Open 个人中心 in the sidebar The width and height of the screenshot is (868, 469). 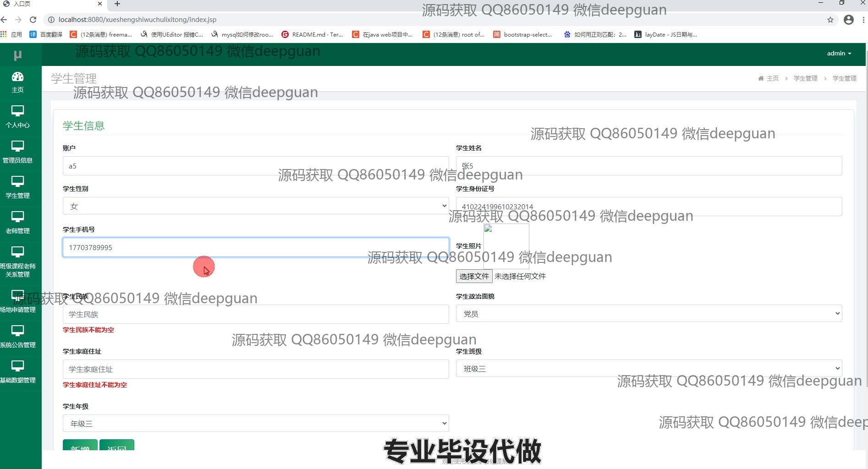pyautogui.click(x=17, y=116)
